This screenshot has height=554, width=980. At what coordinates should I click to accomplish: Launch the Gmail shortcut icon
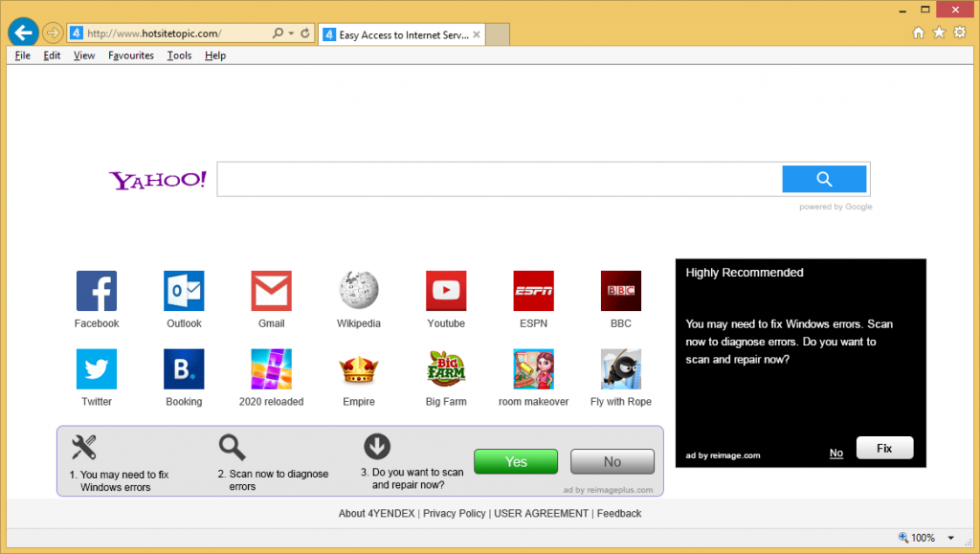point(272,291)
